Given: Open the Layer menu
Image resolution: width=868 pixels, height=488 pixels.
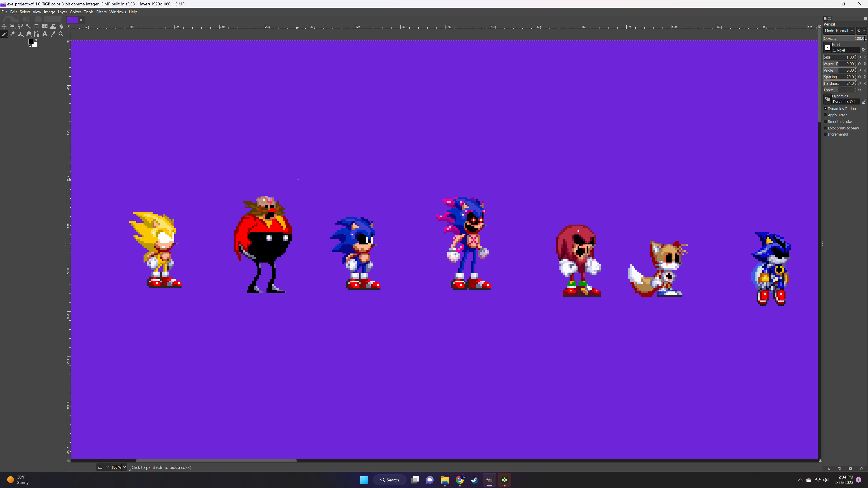Looking at the screenshot, I should click(x=62, y=12).
